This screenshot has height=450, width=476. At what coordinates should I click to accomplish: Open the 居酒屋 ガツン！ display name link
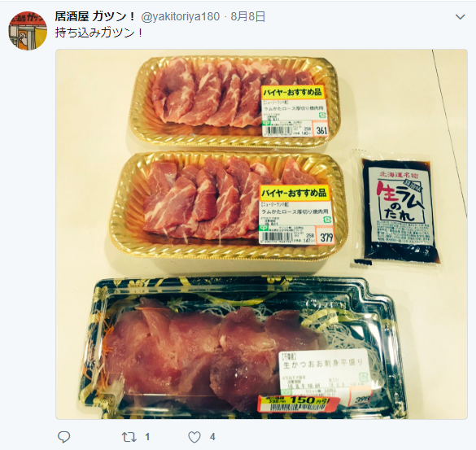(x=95, y=16)
